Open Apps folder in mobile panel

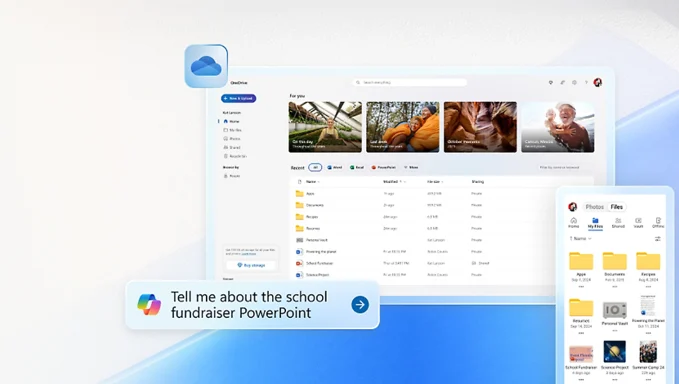pos(581,261)
